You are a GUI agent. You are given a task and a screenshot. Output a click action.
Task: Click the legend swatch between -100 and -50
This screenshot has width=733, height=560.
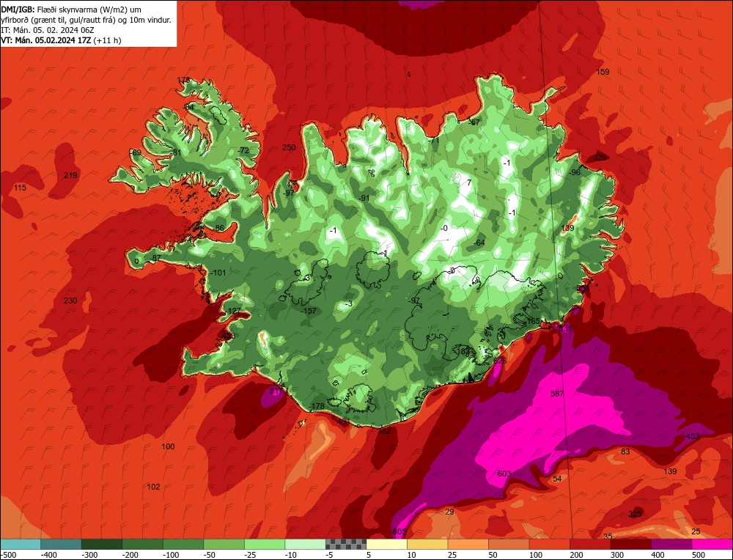[x=183, y=544]
